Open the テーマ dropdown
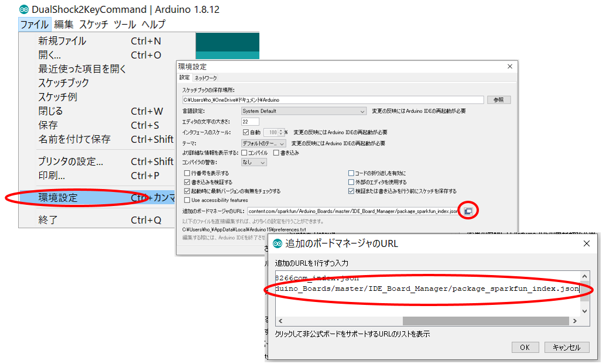Image resolution: width=606 pixels, height=364 pixels. pyautogui.click(x=263, y=143)
